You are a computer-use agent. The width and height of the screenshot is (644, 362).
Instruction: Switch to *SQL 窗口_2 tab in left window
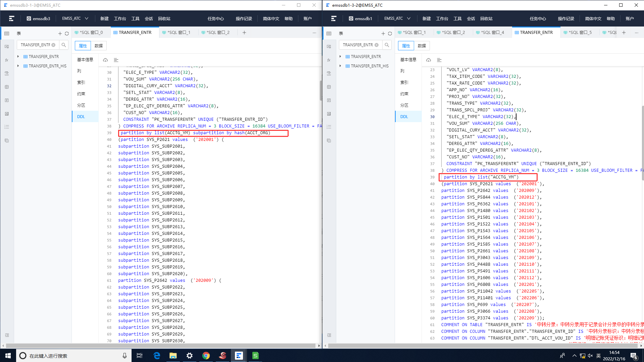215,33
